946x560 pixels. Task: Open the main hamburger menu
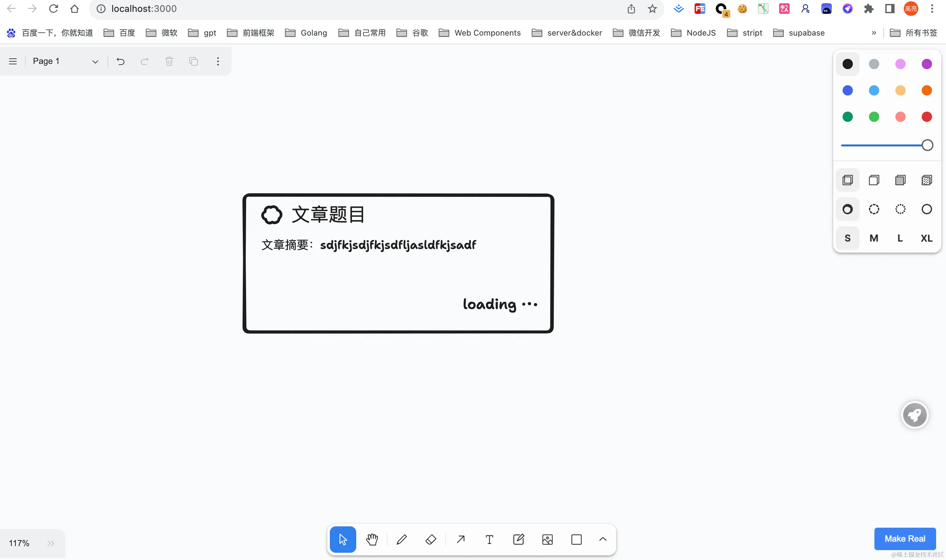pyautogui.click(x=13, y=61)
